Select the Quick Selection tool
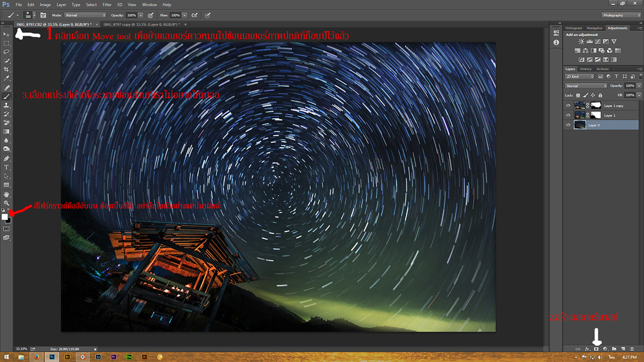The width and height of the screenshot is (644, 362). (x=7, y=60)
